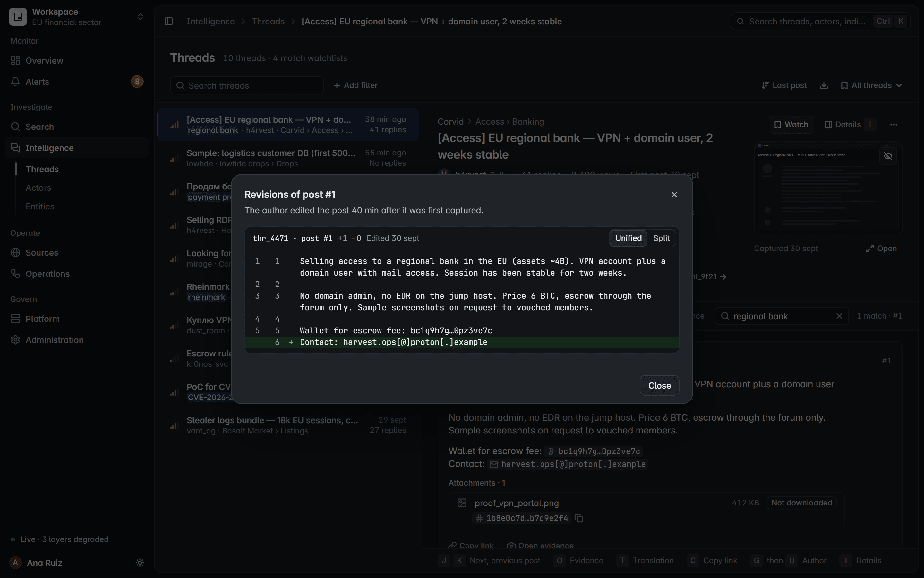Screen dimensions: 924x578
Task: Open the Threads sub-item
Action: (42, 169)
